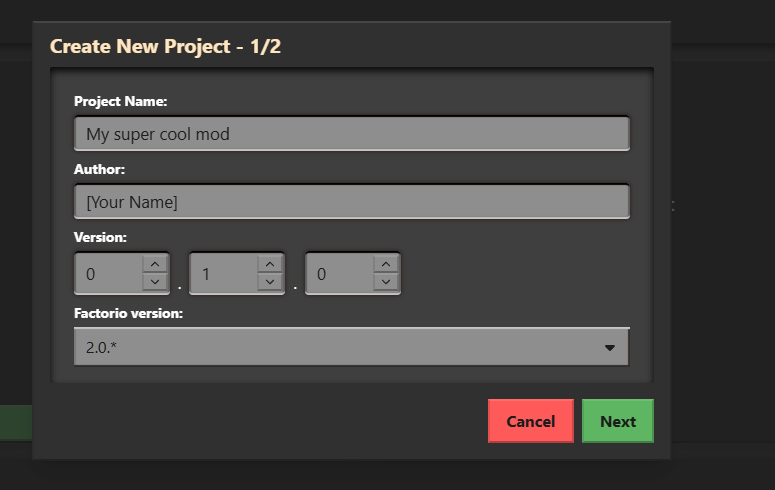Raise the patch version number

pyautogui.click(x=385, y=264)
